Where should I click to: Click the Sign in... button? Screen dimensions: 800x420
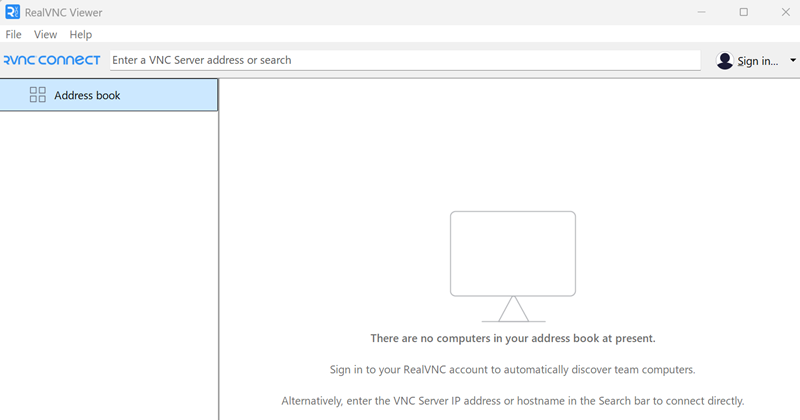click(758, 61)
